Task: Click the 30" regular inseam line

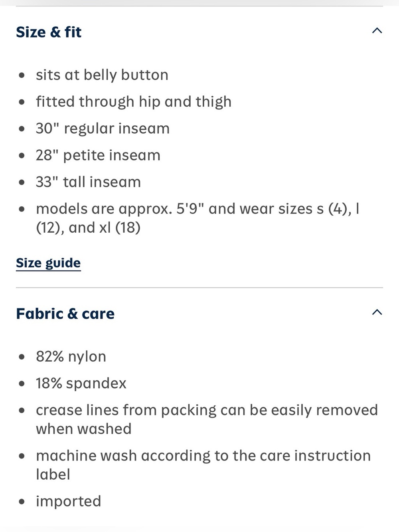Action: pyautogui.click(x=103, y=129)
